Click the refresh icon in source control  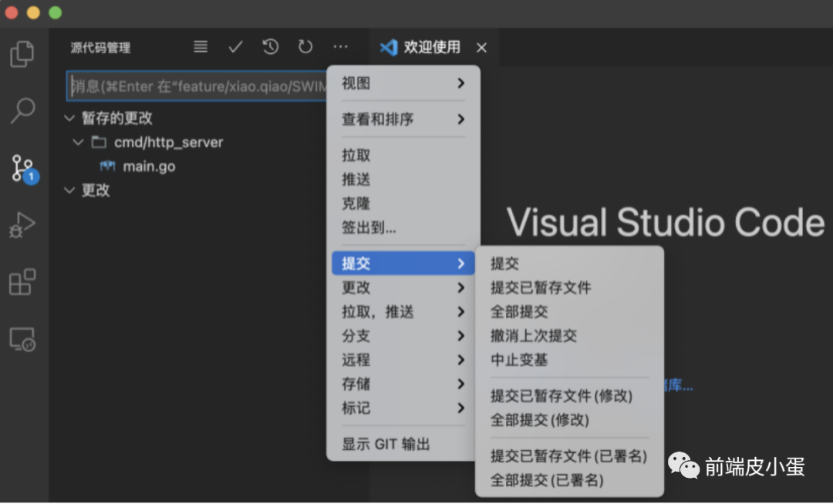(x=305, y=47)
